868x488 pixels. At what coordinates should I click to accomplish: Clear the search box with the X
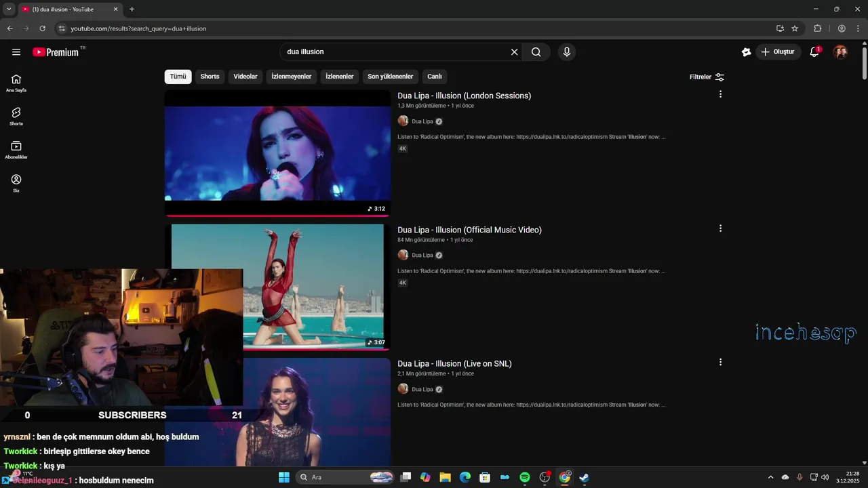tap(514, 52)
